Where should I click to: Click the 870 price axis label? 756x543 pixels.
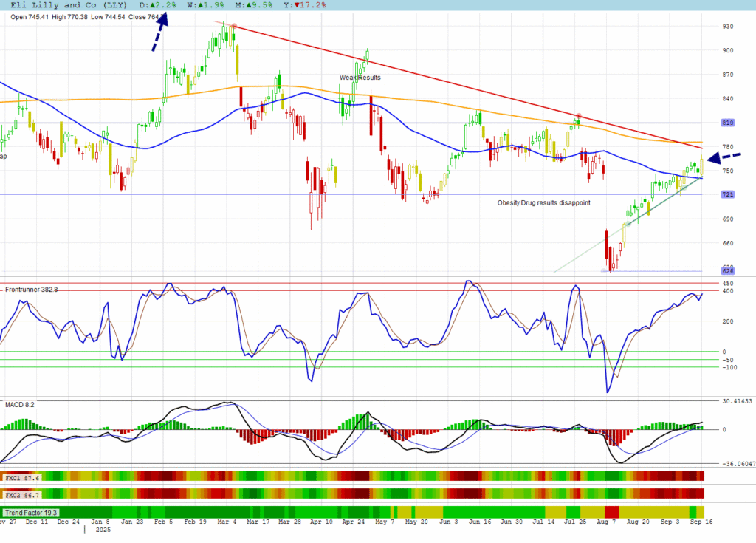coord(727,75)
